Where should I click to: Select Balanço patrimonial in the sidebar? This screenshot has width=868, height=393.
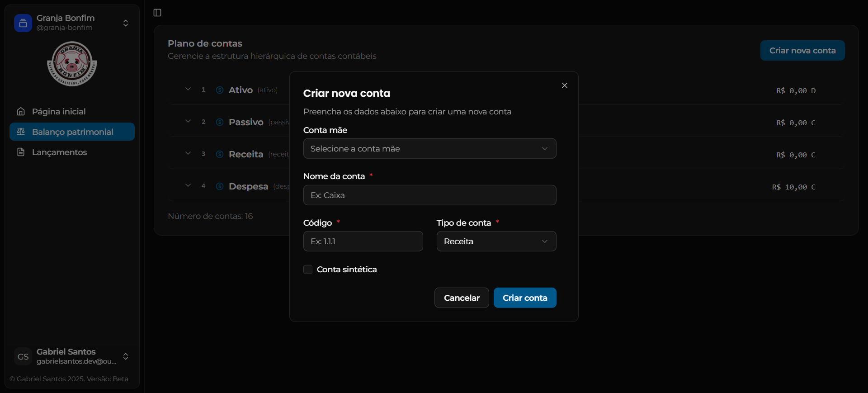coord(72,132)
